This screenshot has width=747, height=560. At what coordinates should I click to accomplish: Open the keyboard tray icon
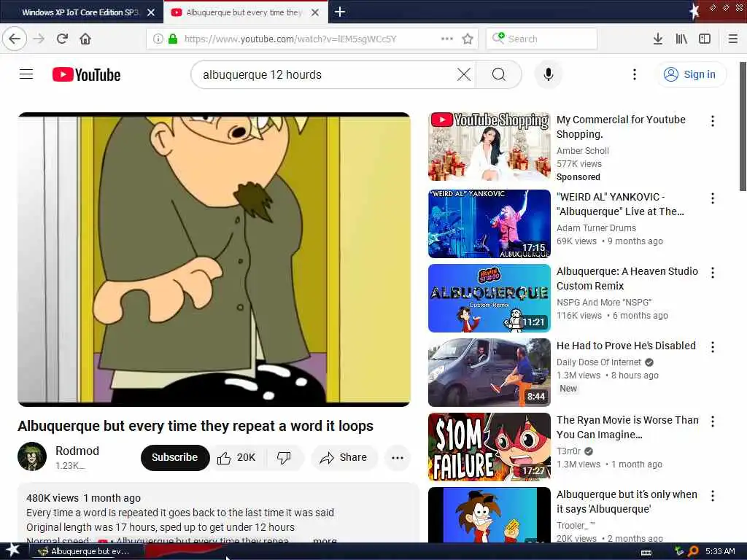pos(646,552)
